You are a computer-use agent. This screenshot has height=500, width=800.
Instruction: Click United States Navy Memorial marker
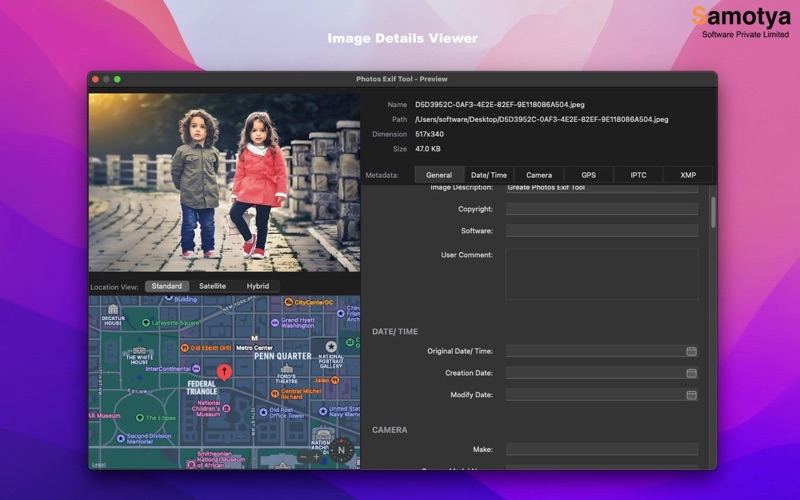click(x=323, y=411)
